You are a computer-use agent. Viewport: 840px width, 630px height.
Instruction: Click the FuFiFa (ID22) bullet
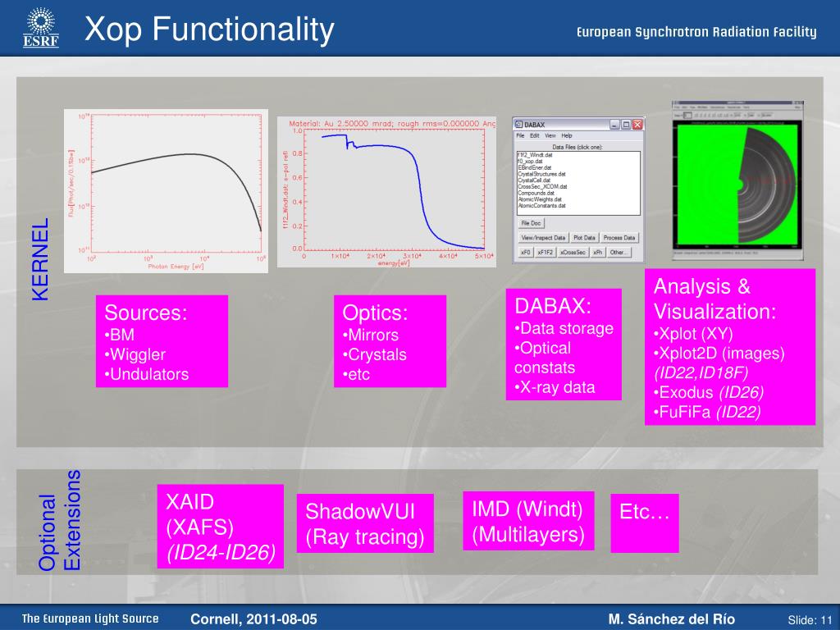point(707,412)
